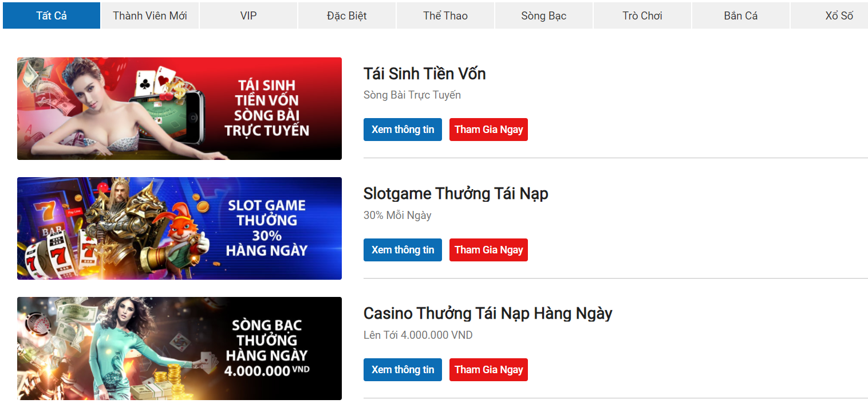Viewport: 868px width, 411px height.
Task: Join Casino Thưởng Tái Nạp Hàng Ngày promotion
Action: coord(488,370)
